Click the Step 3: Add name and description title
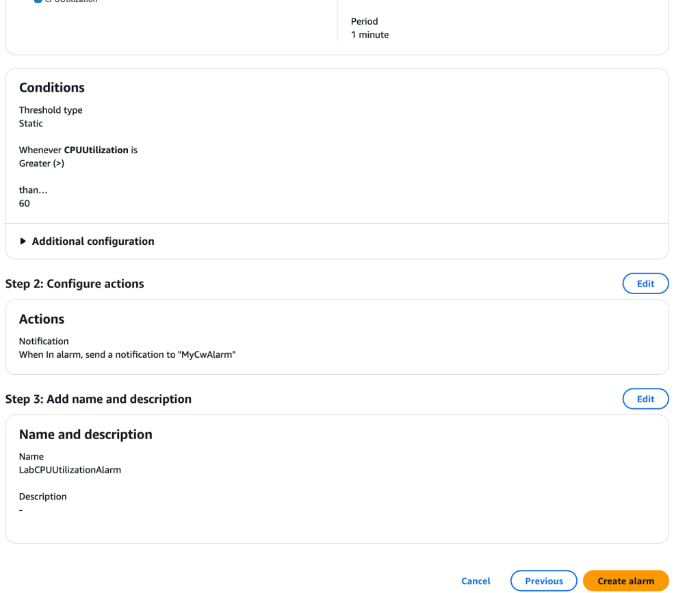The width and height of the screenshot is (700, 593). coord(99,399)
